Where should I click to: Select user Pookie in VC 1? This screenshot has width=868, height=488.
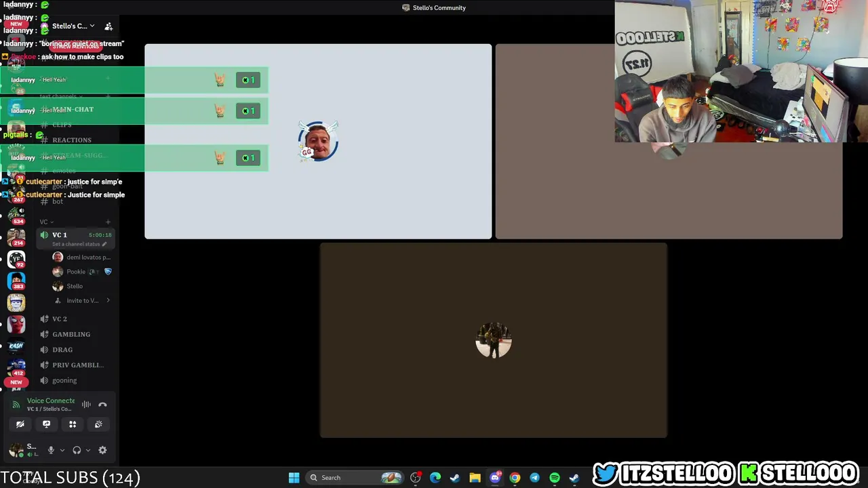(82, 272)
